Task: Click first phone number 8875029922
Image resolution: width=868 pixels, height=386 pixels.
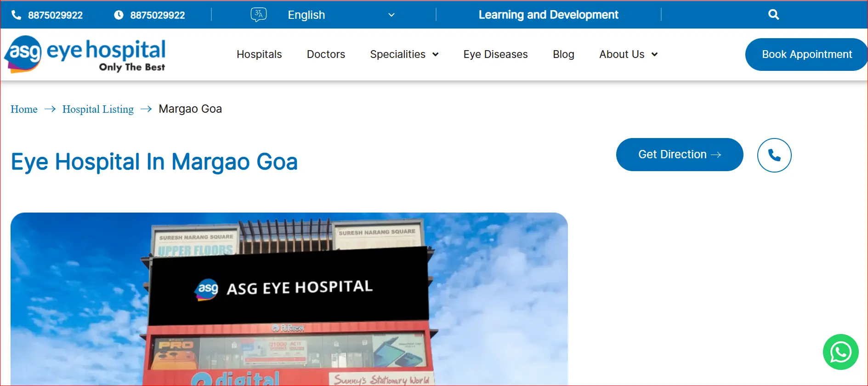Action: click(55, 15)
